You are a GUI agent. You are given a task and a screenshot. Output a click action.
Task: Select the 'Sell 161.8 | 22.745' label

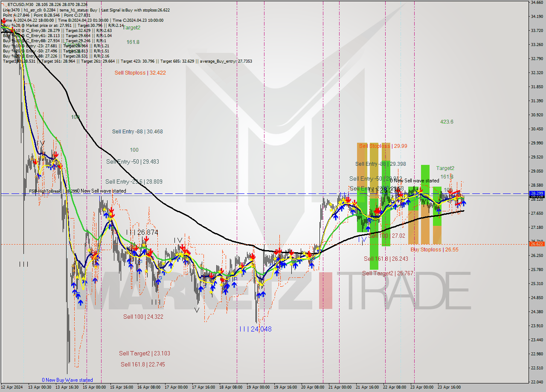pos(142,364)
